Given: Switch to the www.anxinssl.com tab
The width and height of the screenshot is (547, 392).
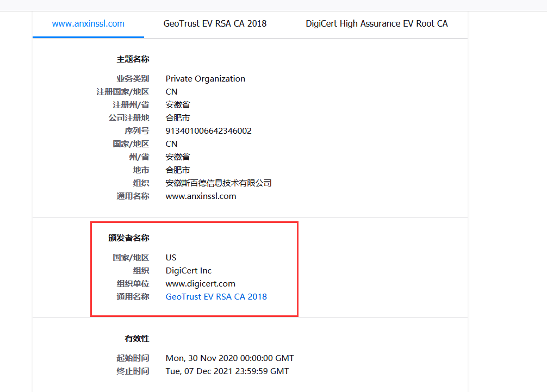Looking at the screenshot, I should point(88,24).
